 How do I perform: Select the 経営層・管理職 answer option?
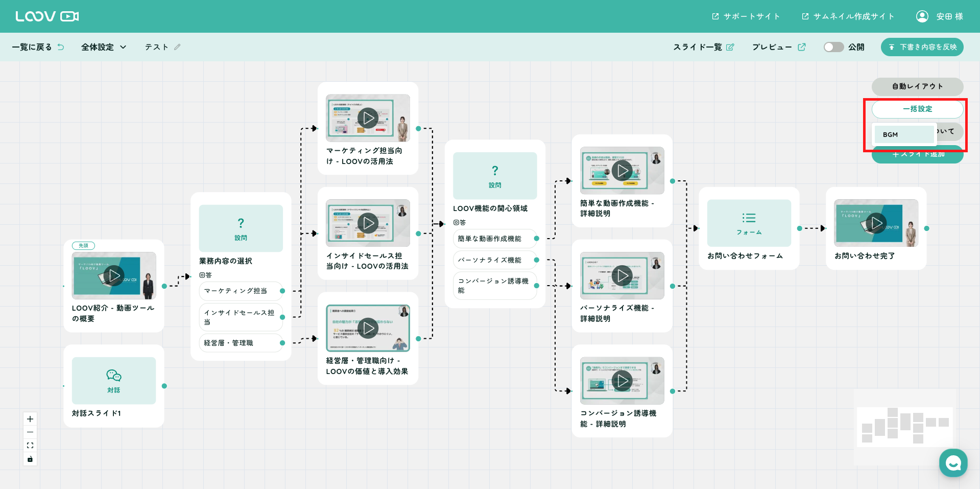tap(241, 343)
